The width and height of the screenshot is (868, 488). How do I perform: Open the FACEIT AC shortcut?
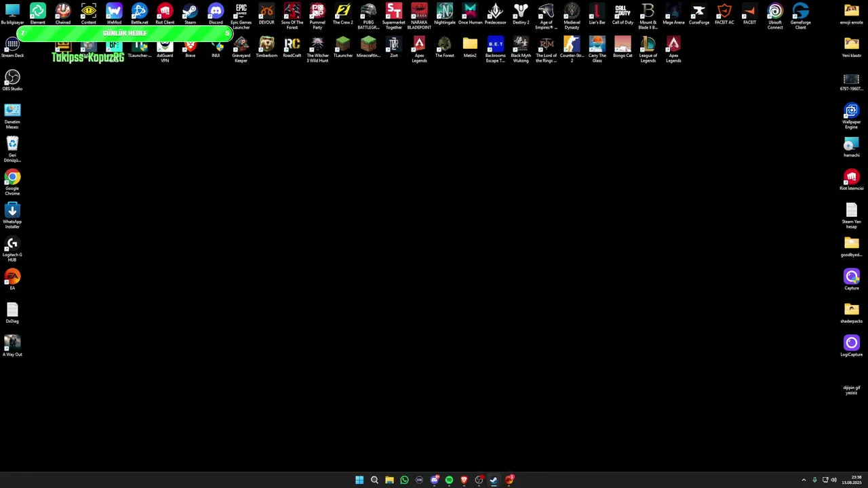tap(724, 14)
